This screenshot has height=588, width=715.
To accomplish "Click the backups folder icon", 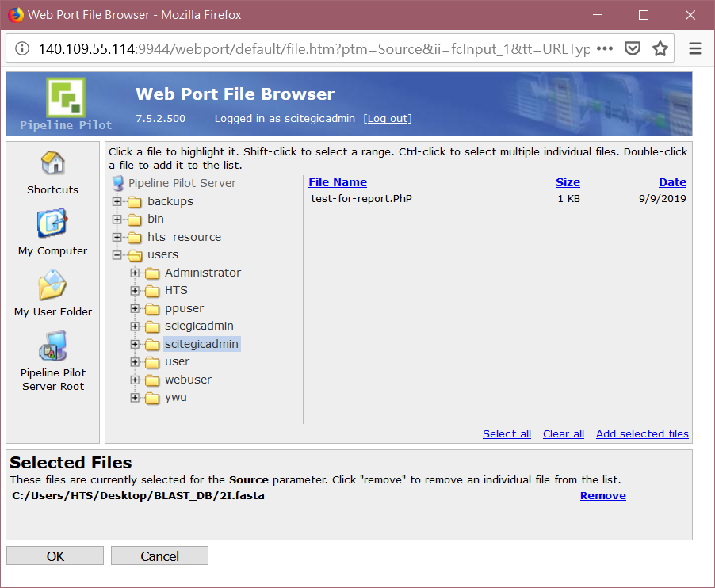I will point(135,201).
